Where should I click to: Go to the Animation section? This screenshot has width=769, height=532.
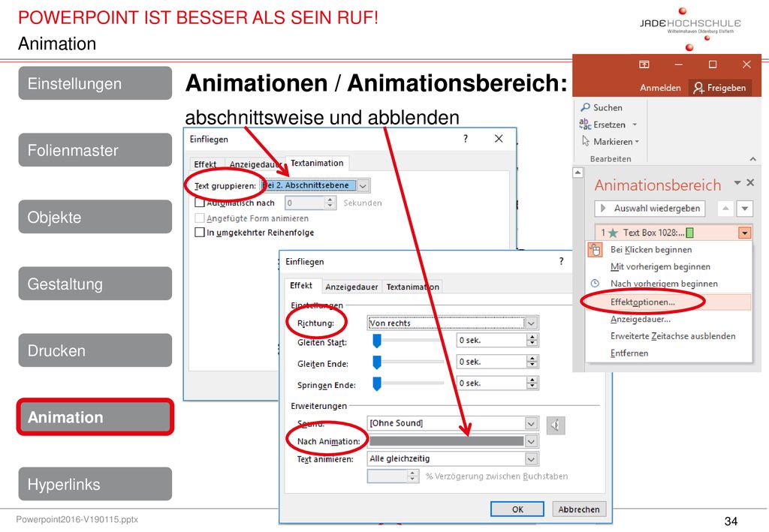click(95, 417)
